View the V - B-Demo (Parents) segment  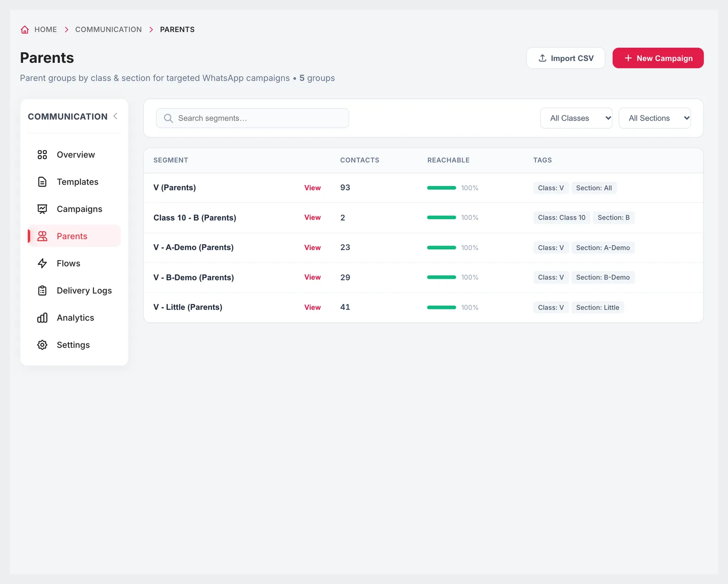(x=313, y=277)
